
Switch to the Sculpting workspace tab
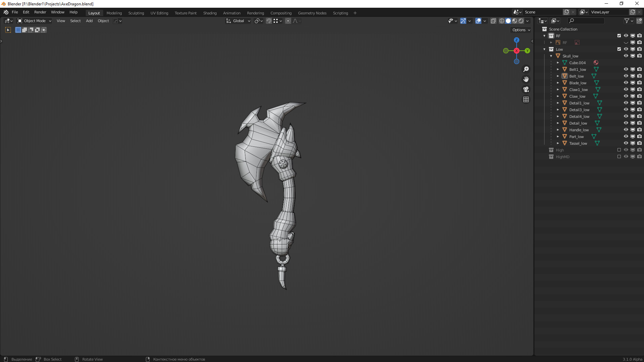tap(136, 13)
